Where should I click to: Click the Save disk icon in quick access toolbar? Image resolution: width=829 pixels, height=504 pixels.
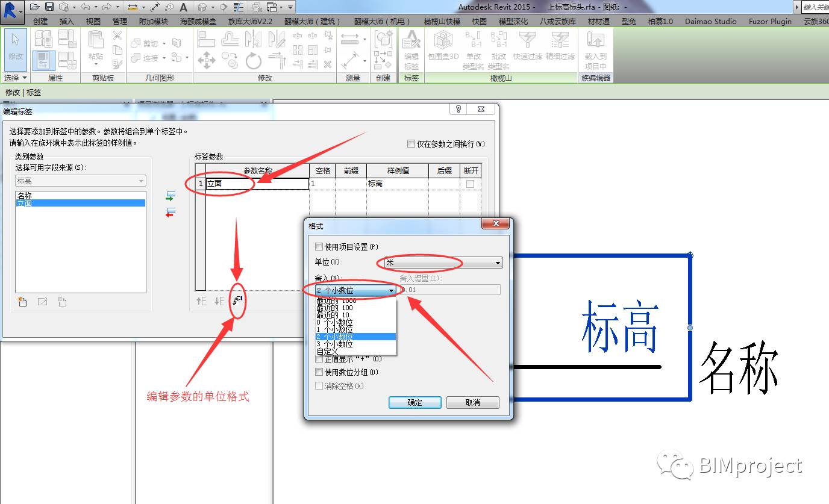click(49, 7)
